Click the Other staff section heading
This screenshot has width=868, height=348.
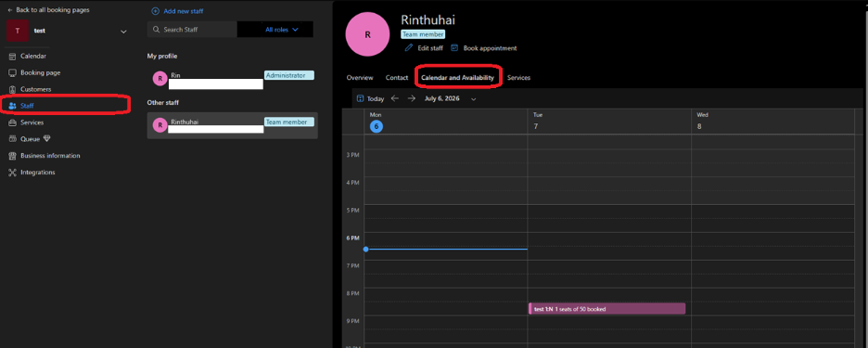click(x=163, y=102)
